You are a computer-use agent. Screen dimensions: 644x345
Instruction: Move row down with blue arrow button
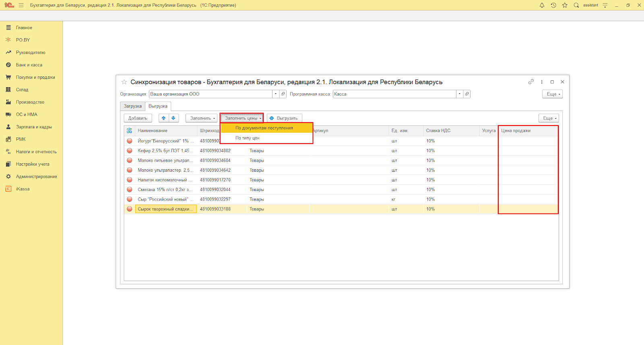point(173,118)
